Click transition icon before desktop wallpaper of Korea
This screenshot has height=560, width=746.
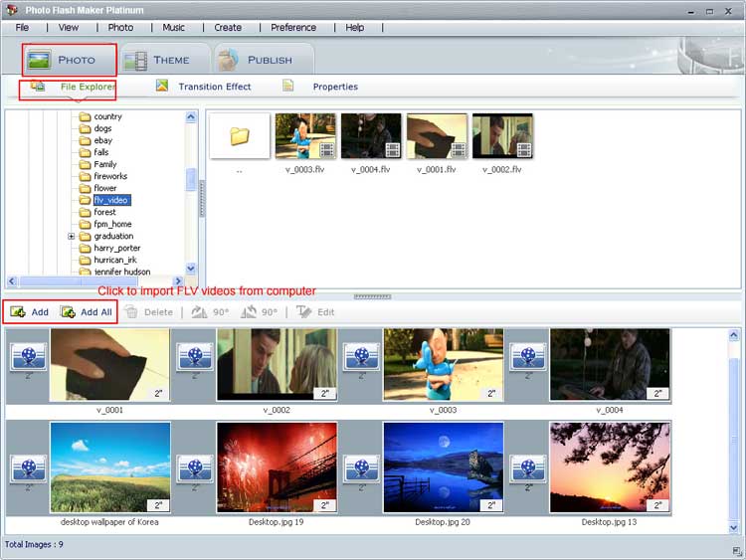point(28,468)
